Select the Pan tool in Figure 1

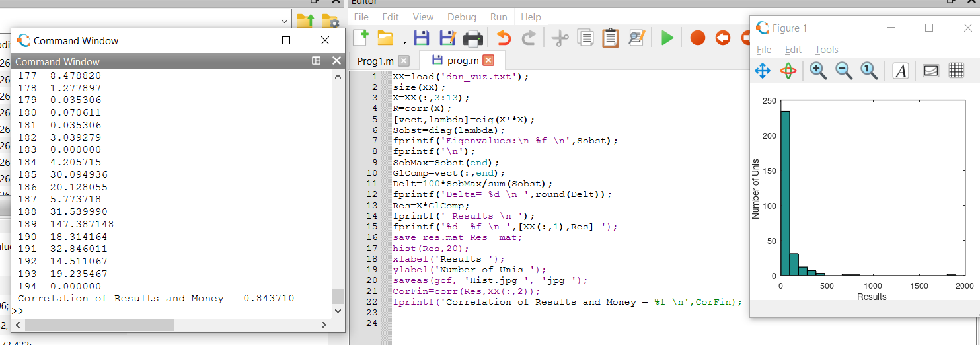click(763, 71)
